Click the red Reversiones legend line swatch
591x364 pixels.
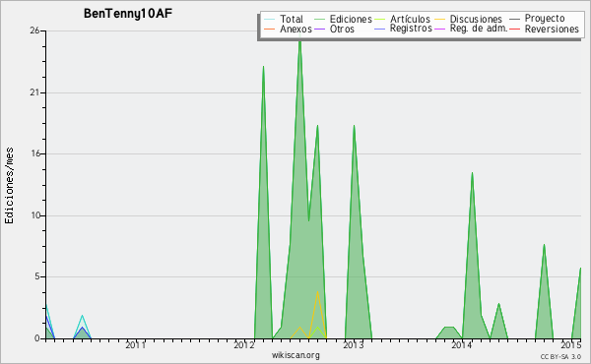click(x=514, y=29)
